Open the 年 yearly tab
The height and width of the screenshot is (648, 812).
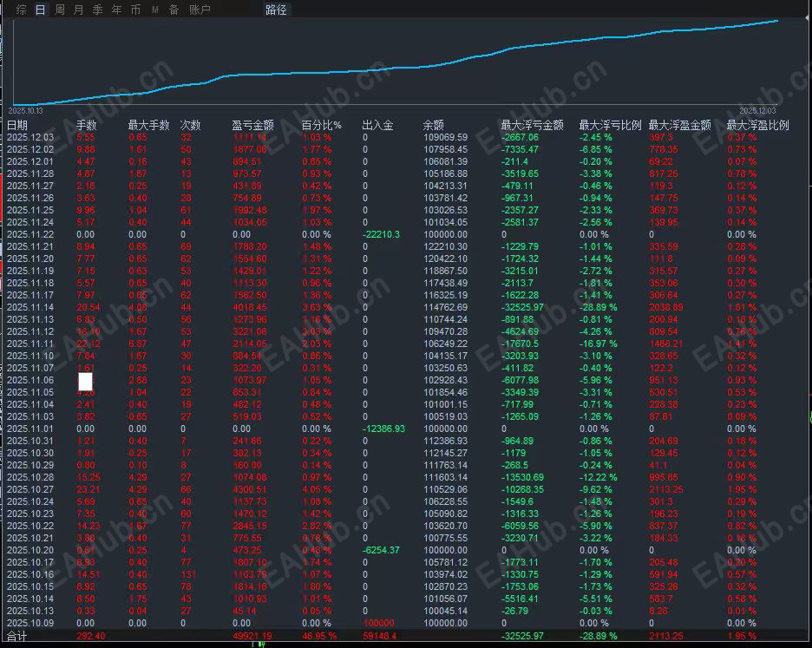117,10
